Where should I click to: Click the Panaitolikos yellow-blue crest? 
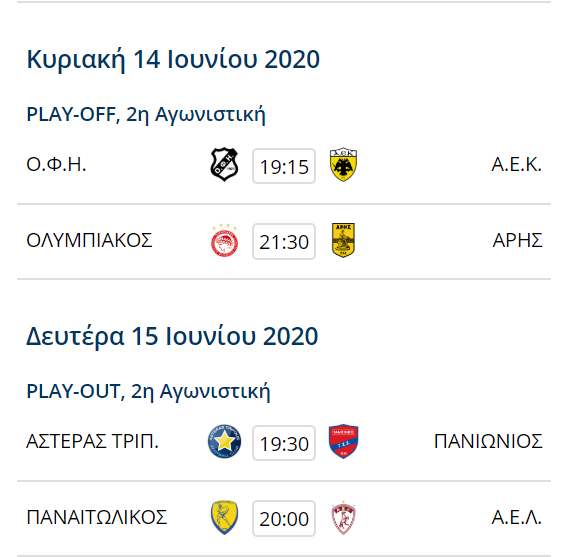(x=224, y=517)
